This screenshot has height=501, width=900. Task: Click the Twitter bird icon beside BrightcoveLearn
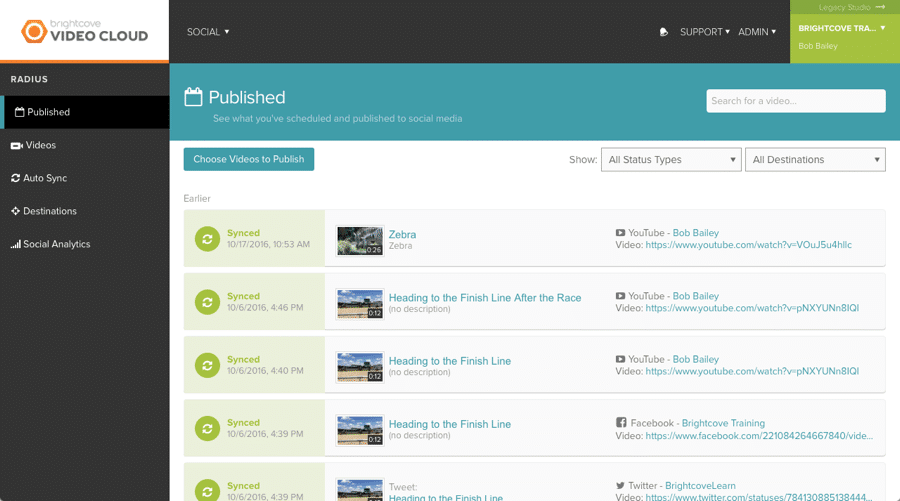[x=620, y=486]
